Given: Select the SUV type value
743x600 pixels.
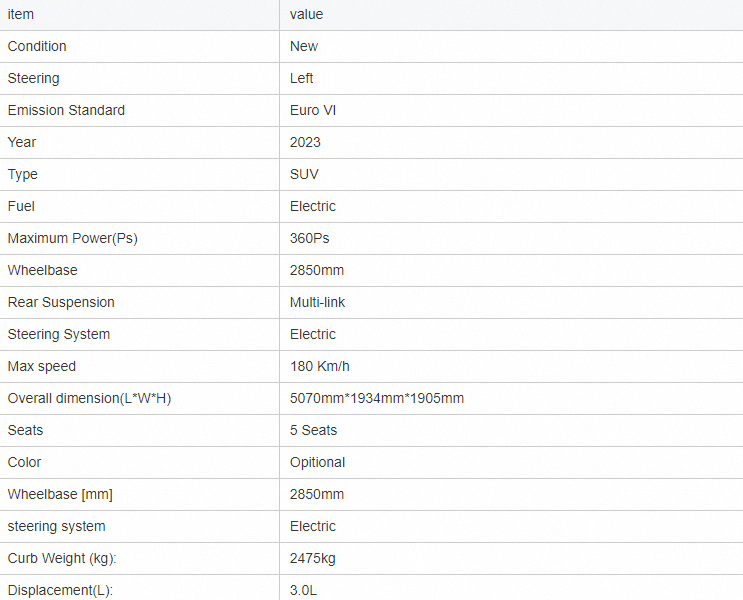Looking at the screenshot, I should point(304,174).
